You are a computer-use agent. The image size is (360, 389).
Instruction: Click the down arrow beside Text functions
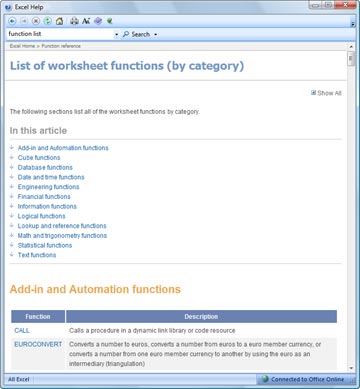12,255
